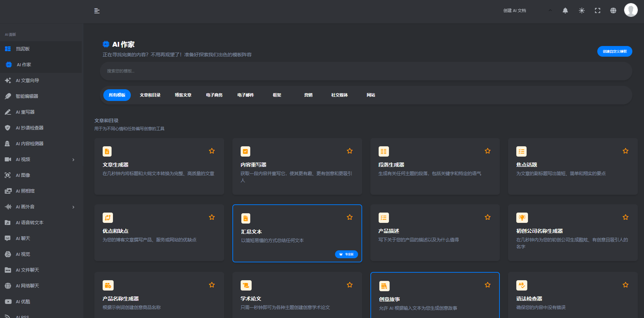This screenshot has height=318, width=644.
Task: Expand the AI 视频 sidebar submenu
Action: pos(73,160)
